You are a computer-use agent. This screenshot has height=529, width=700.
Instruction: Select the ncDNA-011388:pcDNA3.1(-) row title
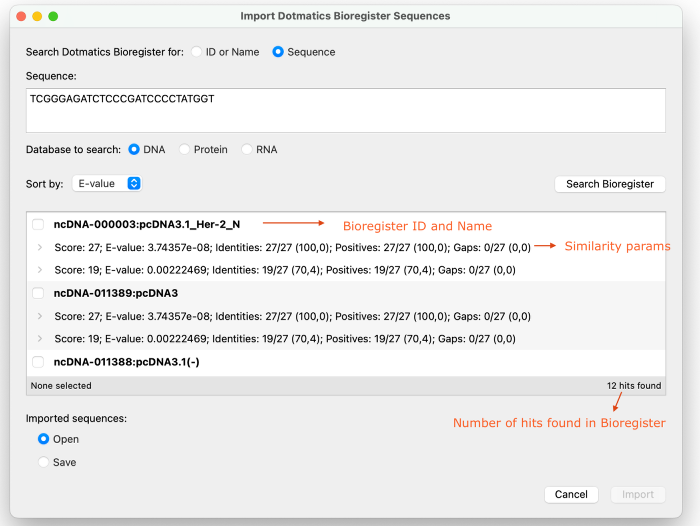coord(126,362)
